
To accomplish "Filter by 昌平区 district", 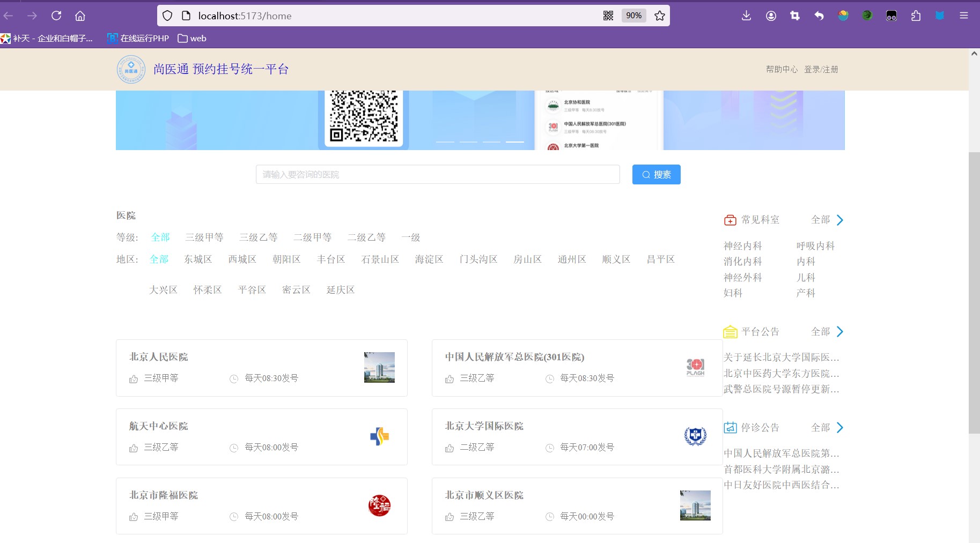I will click(x=661, y=259).
